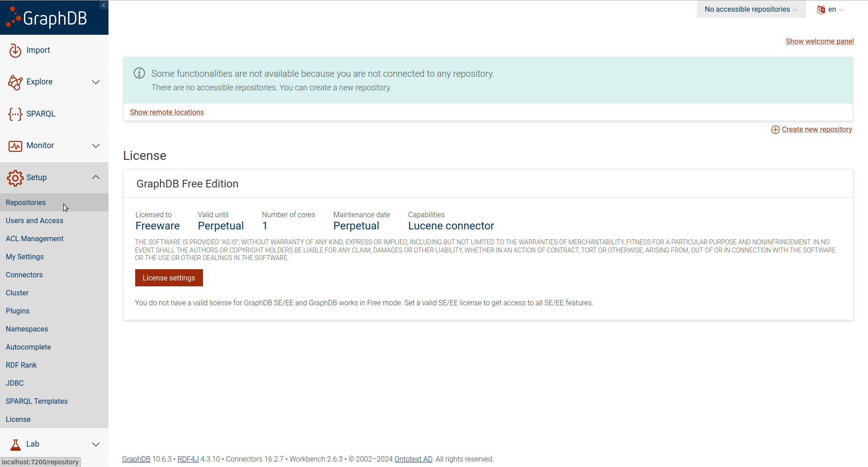Click Create new repository link
The image size is (868, 467).
[x=817, y=129]
